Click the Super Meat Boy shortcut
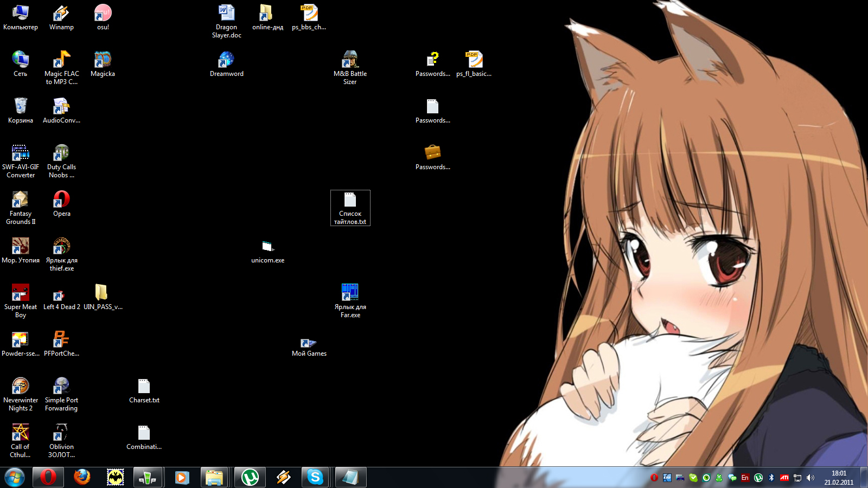The height and width of the screenshot is (488, 868). [x=21, y=293]
